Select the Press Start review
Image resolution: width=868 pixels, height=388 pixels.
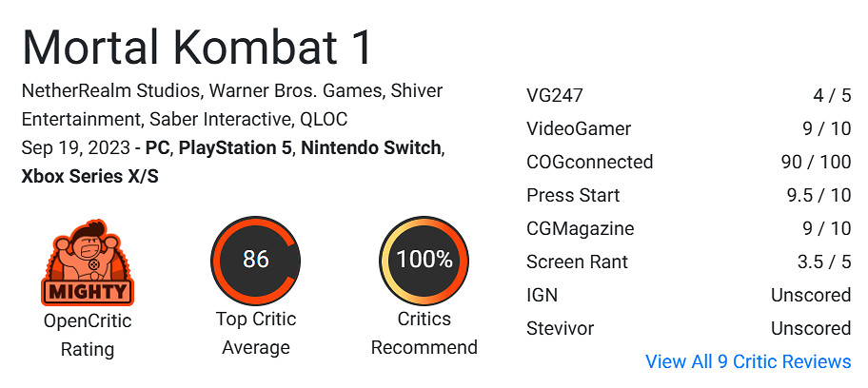573,195
